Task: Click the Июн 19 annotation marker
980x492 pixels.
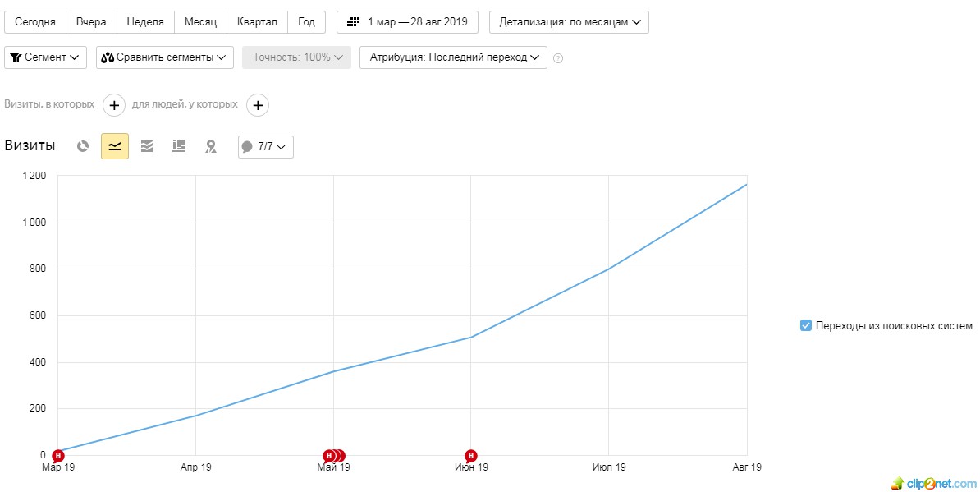Action: tap(471, 456)
